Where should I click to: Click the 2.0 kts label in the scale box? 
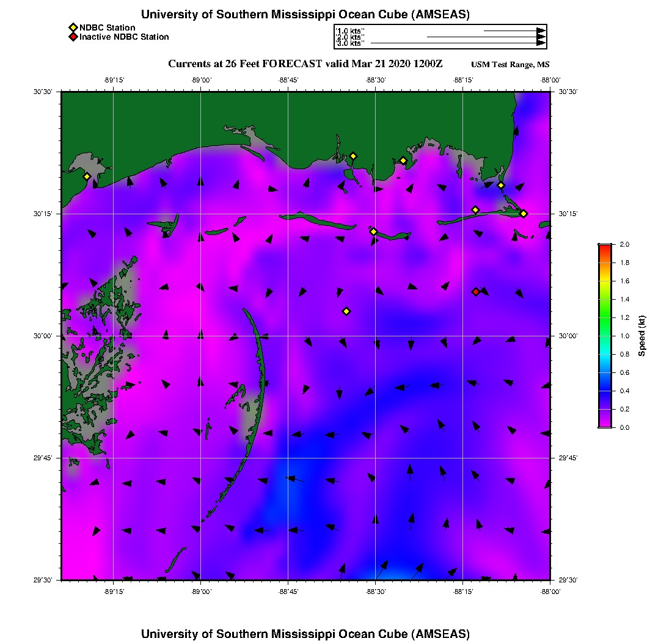[349, 37]
